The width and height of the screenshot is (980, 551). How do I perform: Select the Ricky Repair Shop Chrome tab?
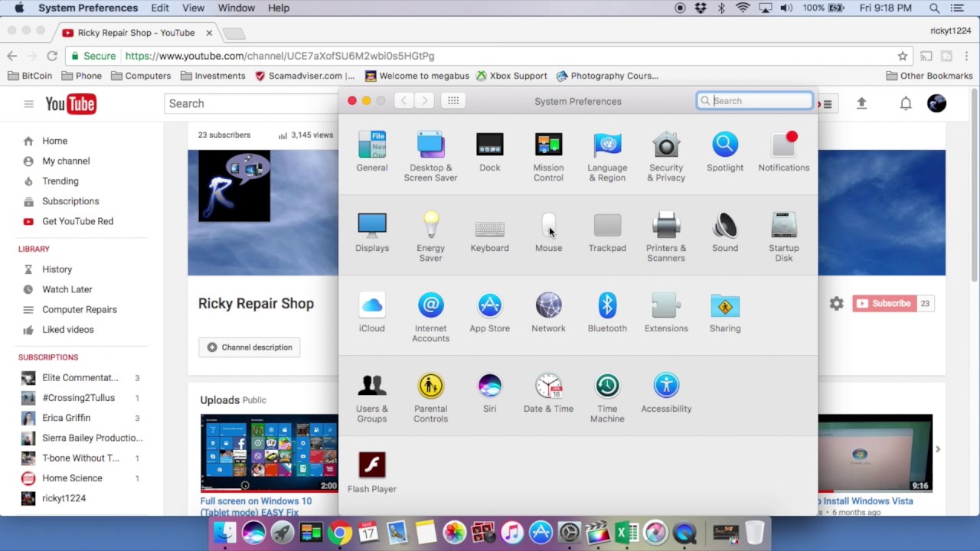(x=136, y=33)
